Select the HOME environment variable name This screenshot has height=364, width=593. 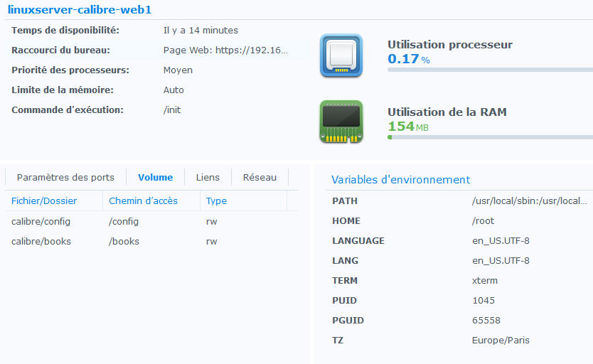(346, 220)
